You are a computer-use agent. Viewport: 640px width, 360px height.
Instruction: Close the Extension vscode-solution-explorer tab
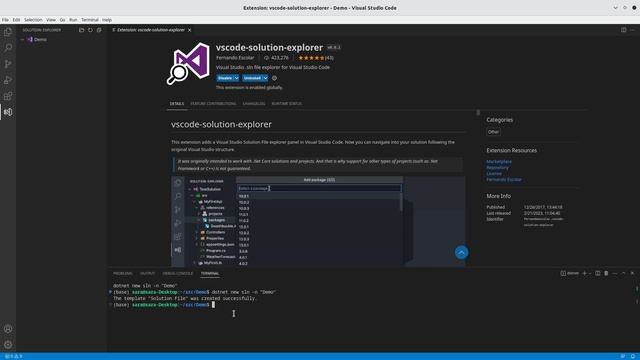click(x=189, y=30)
